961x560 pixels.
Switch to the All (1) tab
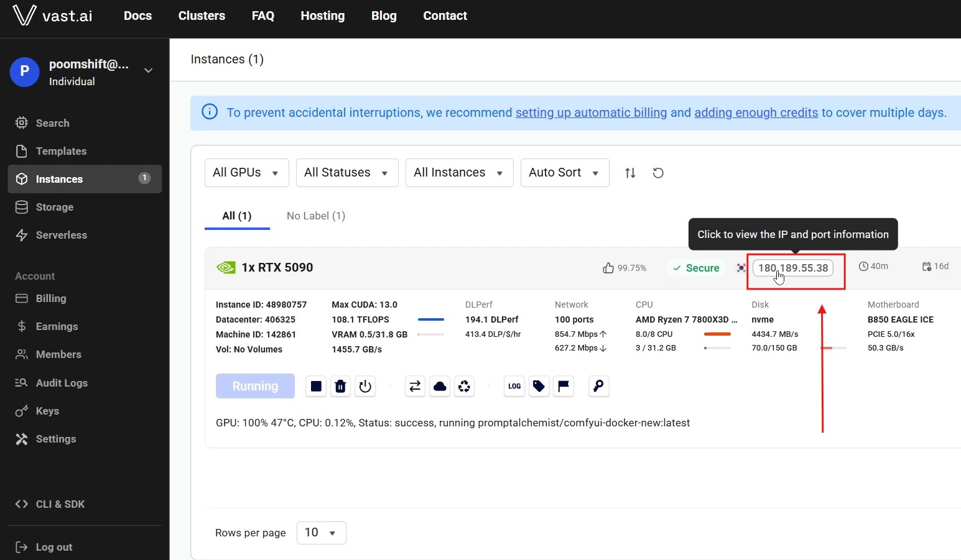coord(237,216)
